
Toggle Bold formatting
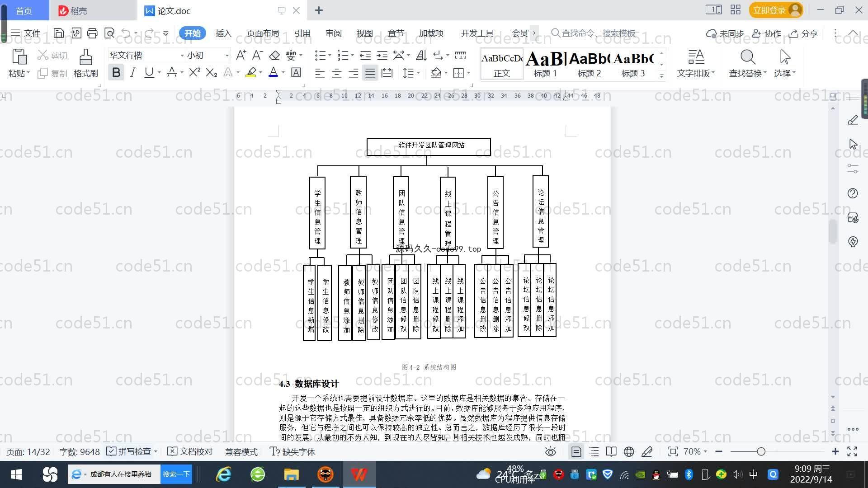[116, 72]
